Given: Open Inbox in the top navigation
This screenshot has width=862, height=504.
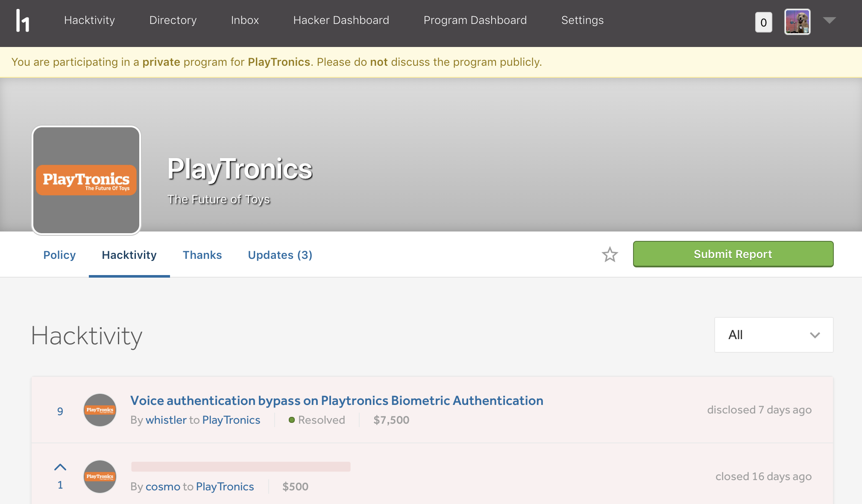Looking at the screenshot, I should 245,20.
